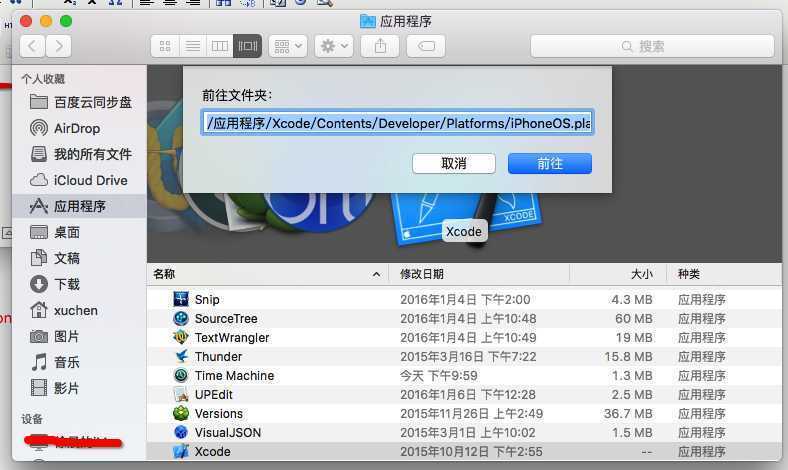Switch to list view

[x=192, y=47]
